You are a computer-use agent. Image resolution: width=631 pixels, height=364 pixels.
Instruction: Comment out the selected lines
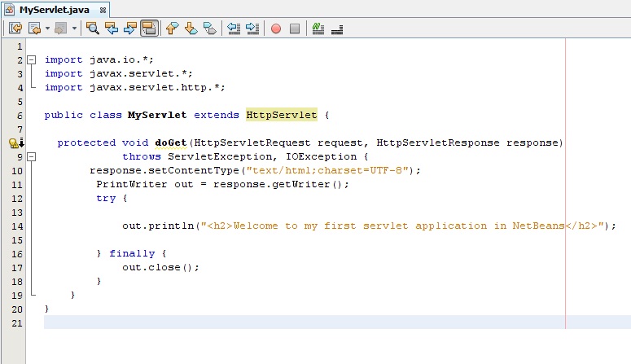(318, 29)
